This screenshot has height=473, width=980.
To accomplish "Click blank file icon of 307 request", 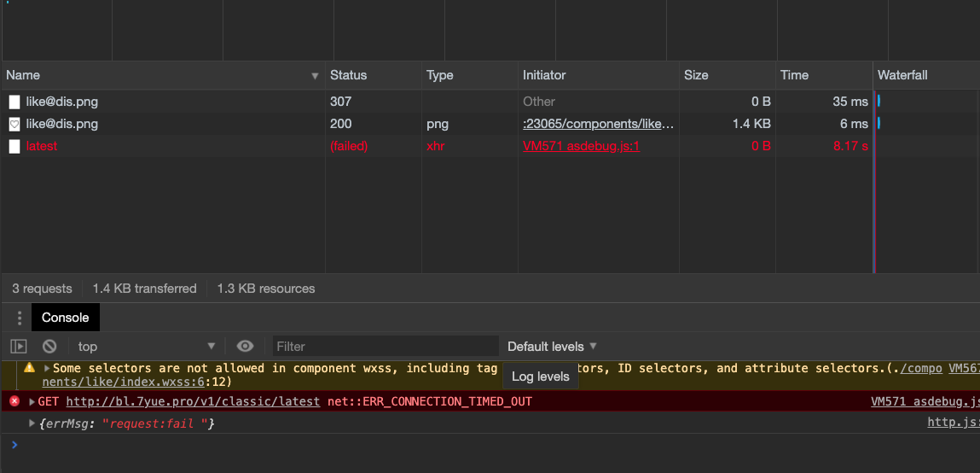I will pos(14,102).
